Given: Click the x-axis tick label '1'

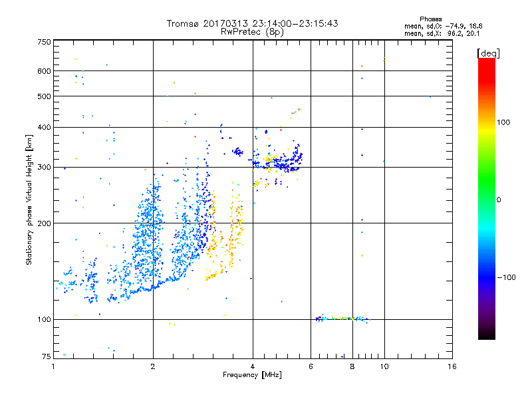Looking at the screenshot, I should pos(54,366).
